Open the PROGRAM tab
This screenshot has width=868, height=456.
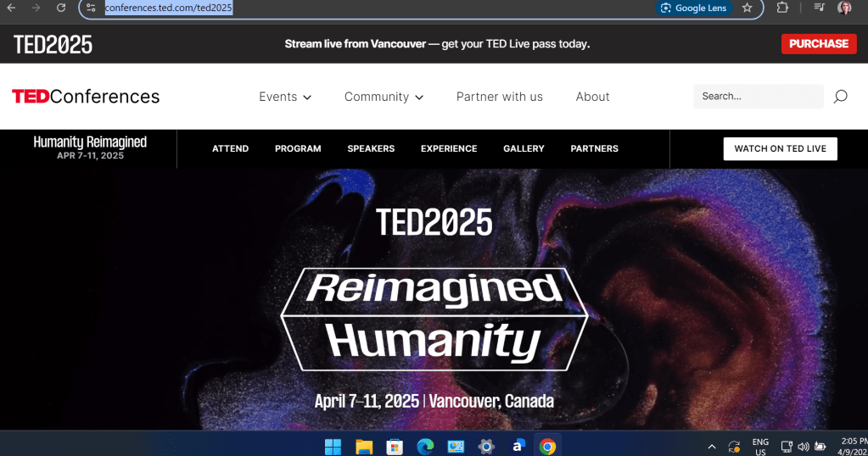[x=298, y=148]
